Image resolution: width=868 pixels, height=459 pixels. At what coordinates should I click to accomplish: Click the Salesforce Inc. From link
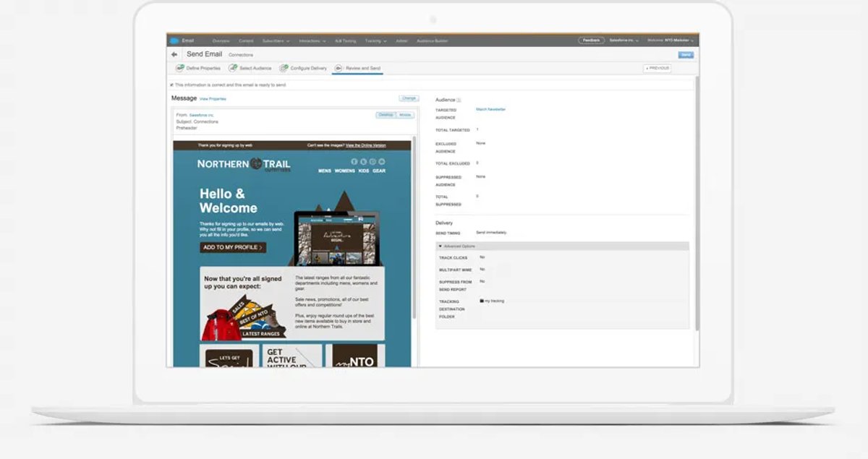click(x=201, y=115)
